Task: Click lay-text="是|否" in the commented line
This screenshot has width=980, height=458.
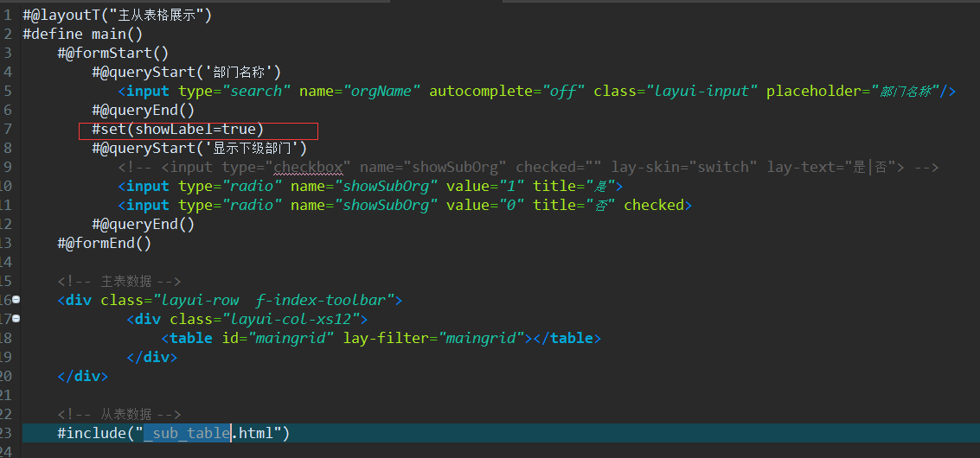Action: click(832, 168)
